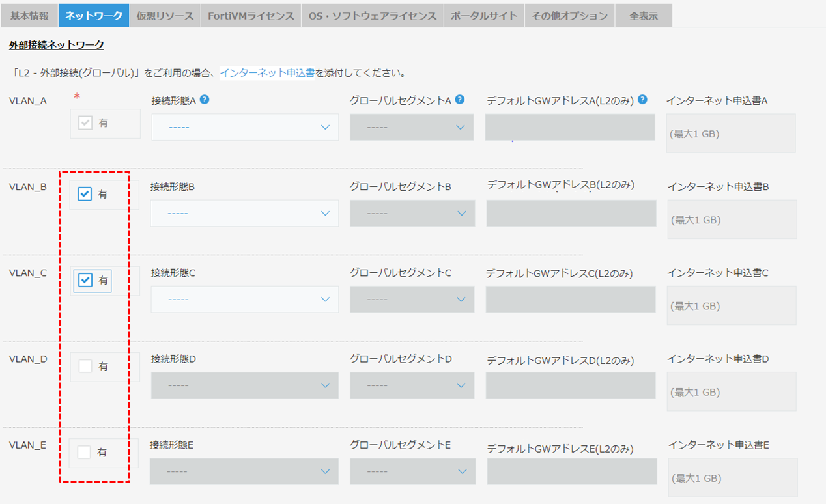Screen dimensions: 826x504
Task: Expand the 接続形態C dropdown
Action: click(245, 299)
